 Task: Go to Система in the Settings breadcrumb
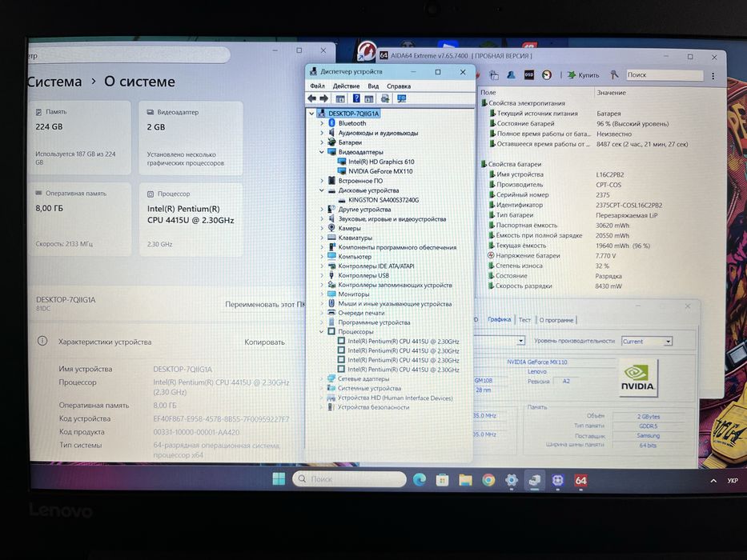(x=54, y=82)
